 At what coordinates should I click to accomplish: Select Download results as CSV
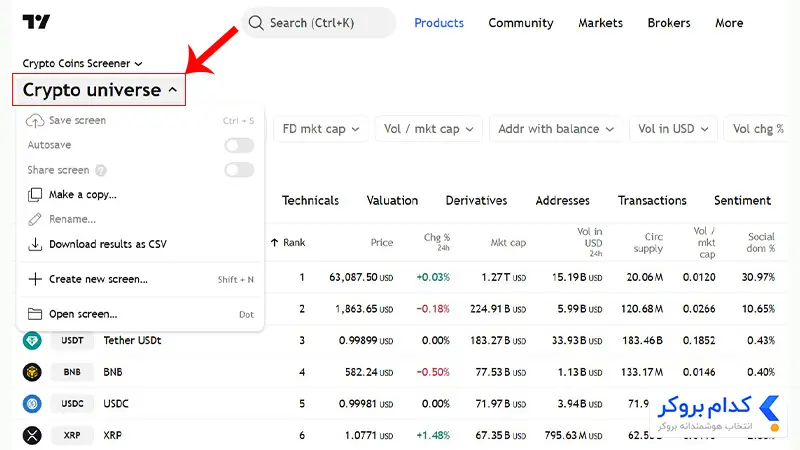140,244
